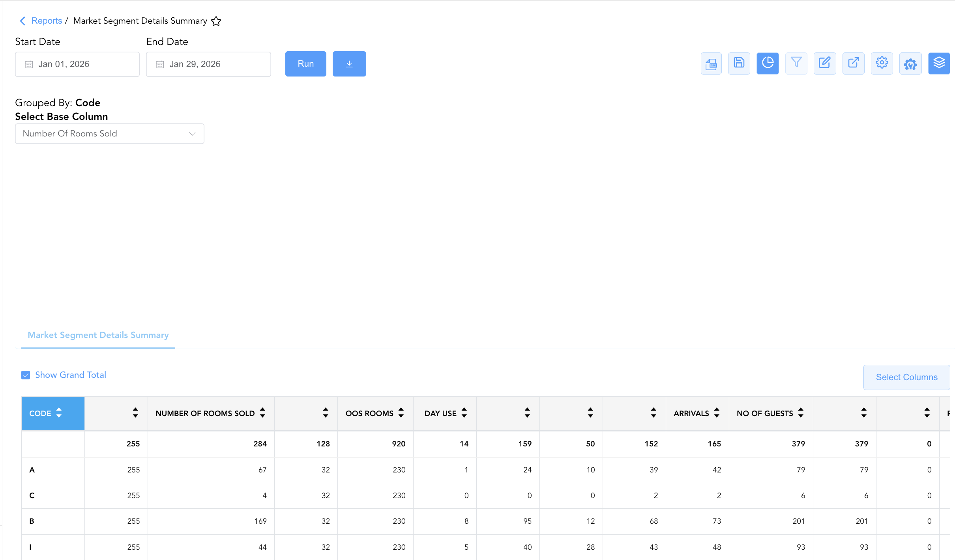The width and height of the screenshot is (955, 560).
Task: Open the End Date picker field
Action: [x=208, y=64]
